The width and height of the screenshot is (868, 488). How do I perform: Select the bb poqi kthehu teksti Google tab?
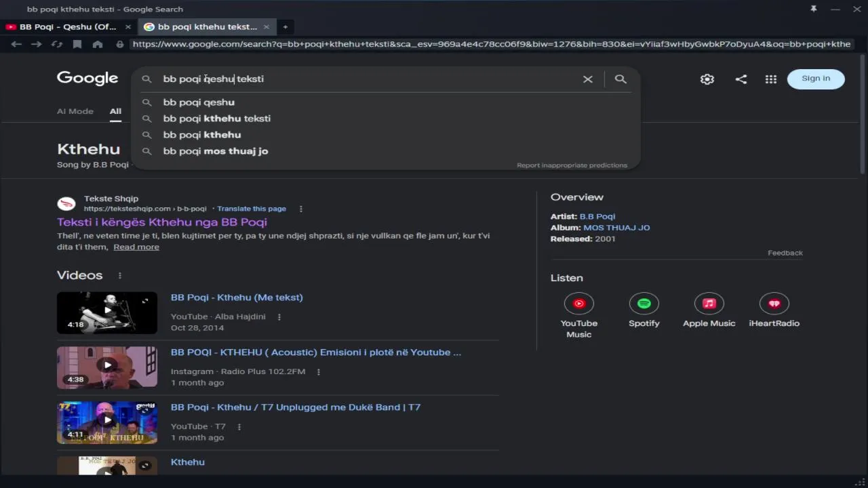207,27
